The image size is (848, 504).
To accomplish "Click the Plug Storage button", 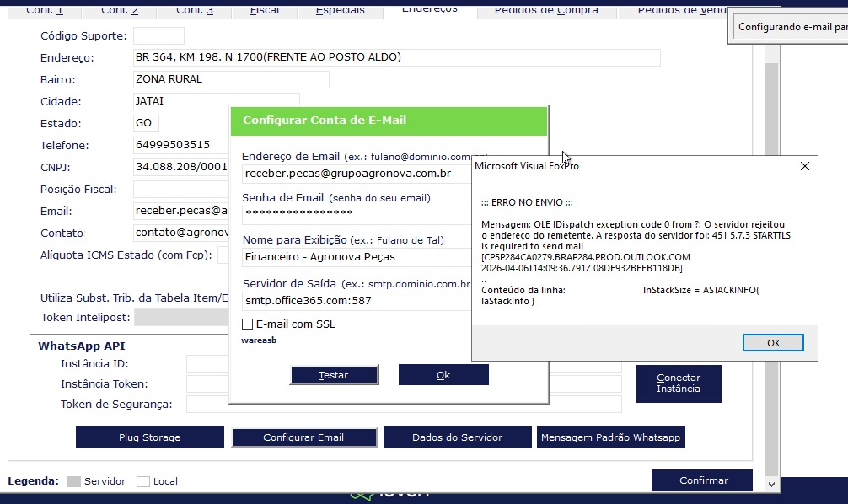I will coord(150,437).
